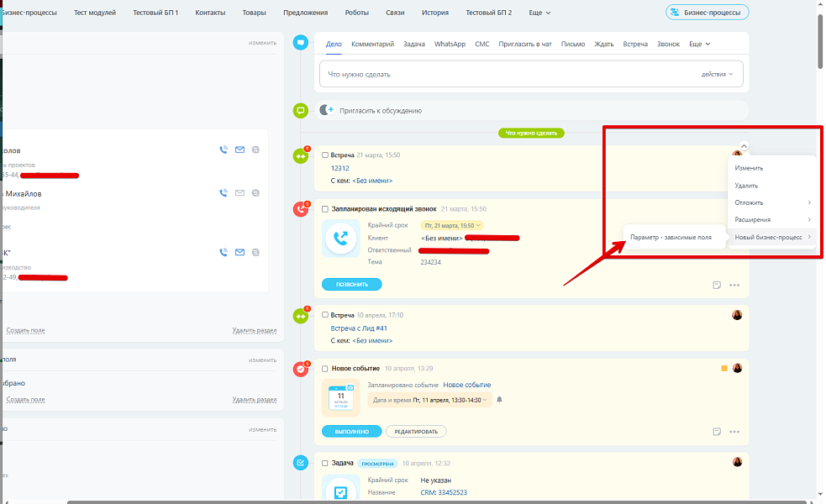Tick the checkbox for Встреча 21 марта
826x504 pixels.
click(x=325, y=155)
